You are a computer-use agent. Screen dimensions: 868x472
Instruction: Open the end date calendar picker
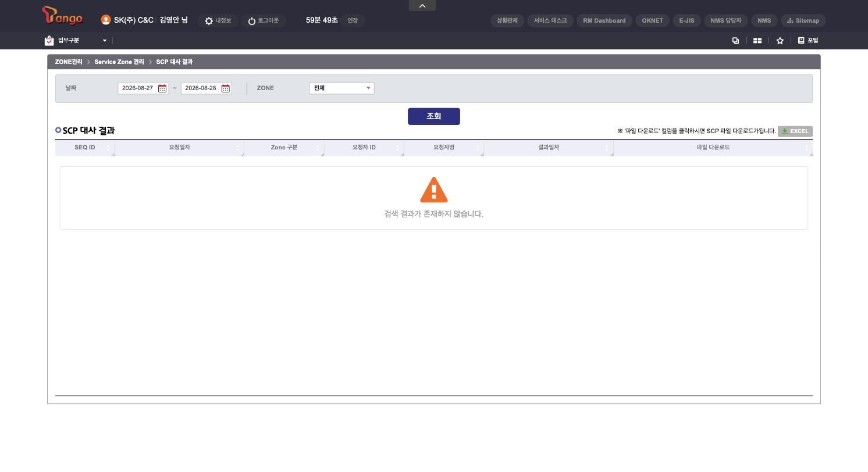point(226,88)
